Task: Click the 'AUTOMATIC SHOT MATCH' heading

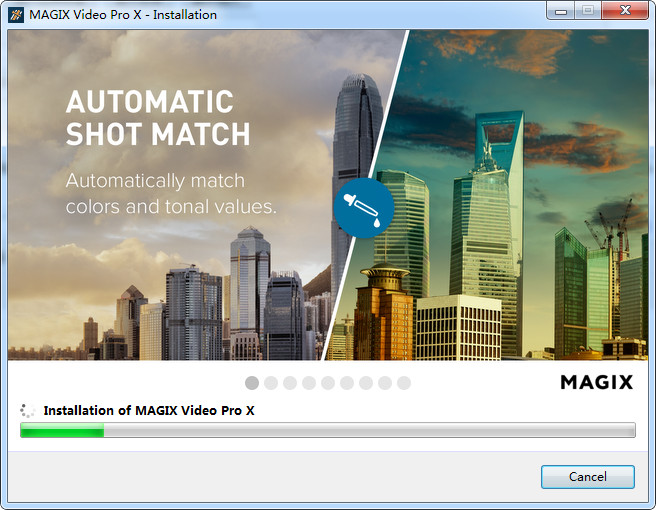Action: pyautogui.click(x=158, y=118)
